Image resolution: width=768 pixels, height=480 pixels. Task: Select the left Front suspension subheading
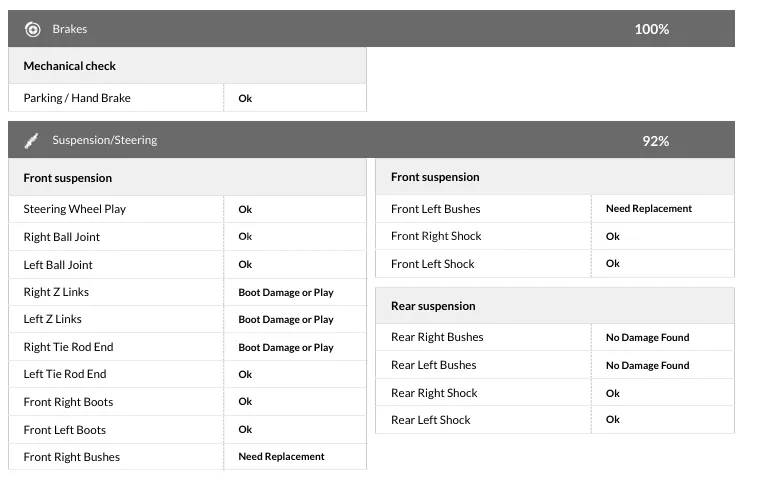coord(68,178)
